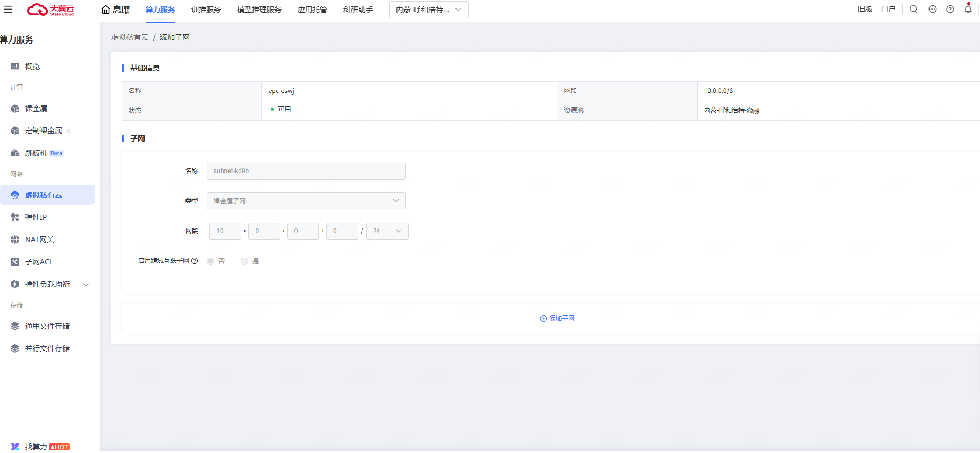Click the 添加子网 button
This screenshot has height=453, width=980.
click(x=557, y=319)
